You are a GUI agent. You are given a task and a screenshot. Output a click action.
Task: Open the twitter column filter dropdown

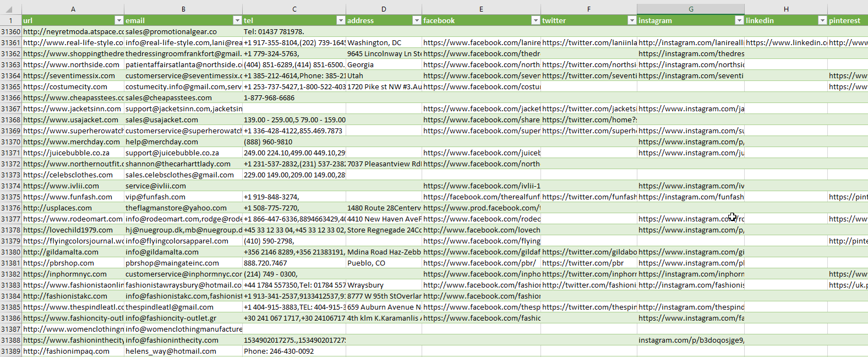[x=632, y=20]
